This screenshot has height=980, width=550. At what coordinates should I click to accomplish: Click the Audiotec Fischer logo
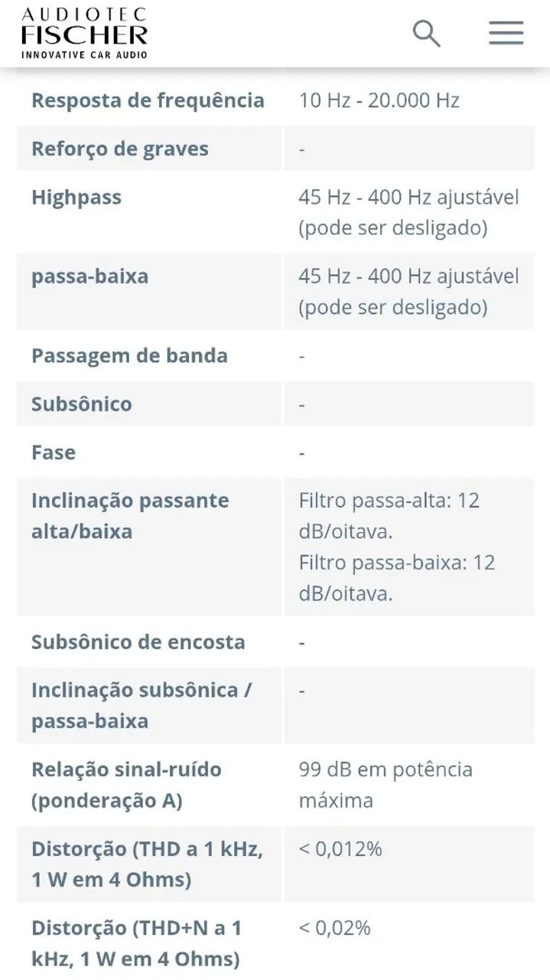84,34
